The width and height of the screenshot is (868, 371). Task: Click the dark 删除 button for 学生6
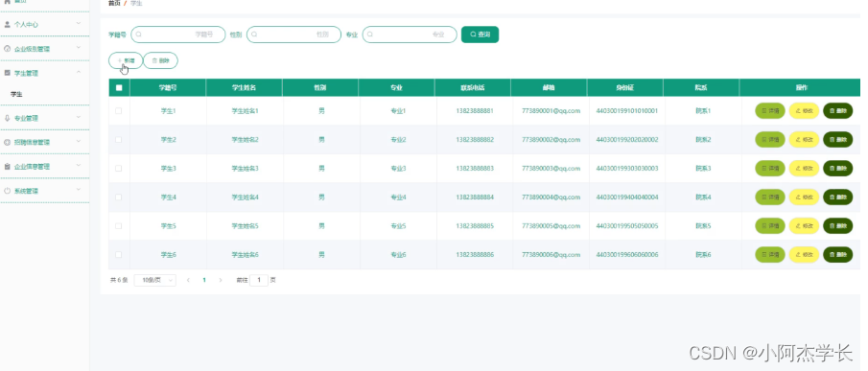click(838, 254)
